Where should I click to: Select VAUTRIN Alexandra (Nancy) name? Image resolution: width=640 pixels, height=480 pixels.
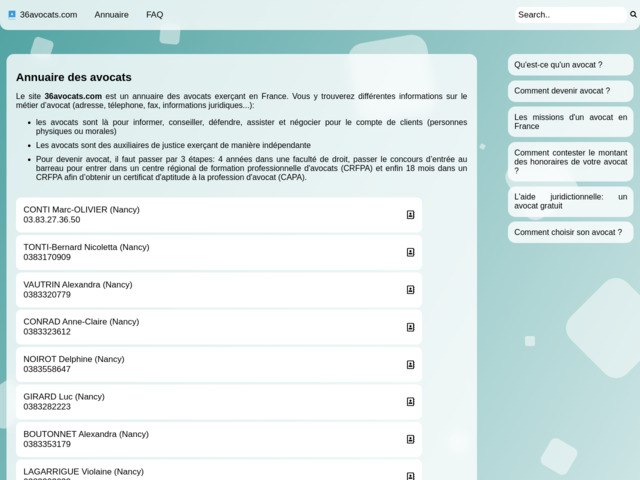point(78,285)
